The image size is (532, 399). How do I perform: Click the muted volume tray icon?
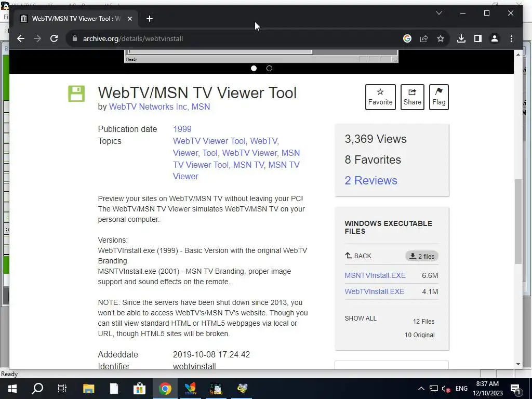[446, 389]
